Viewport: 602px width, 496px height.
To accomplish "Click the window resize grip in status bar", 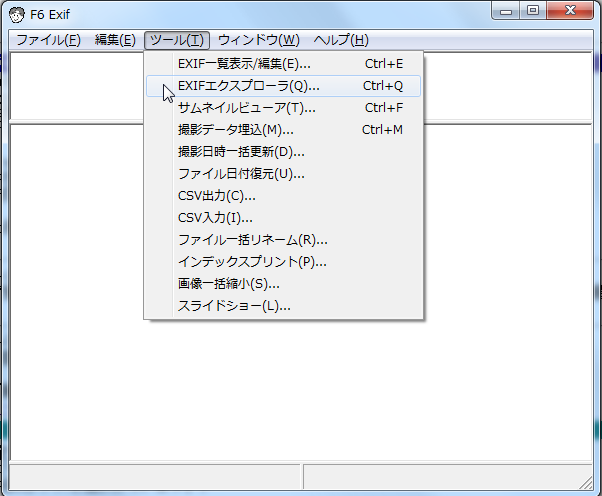I will pyautogui.click(x=585, y=482).
